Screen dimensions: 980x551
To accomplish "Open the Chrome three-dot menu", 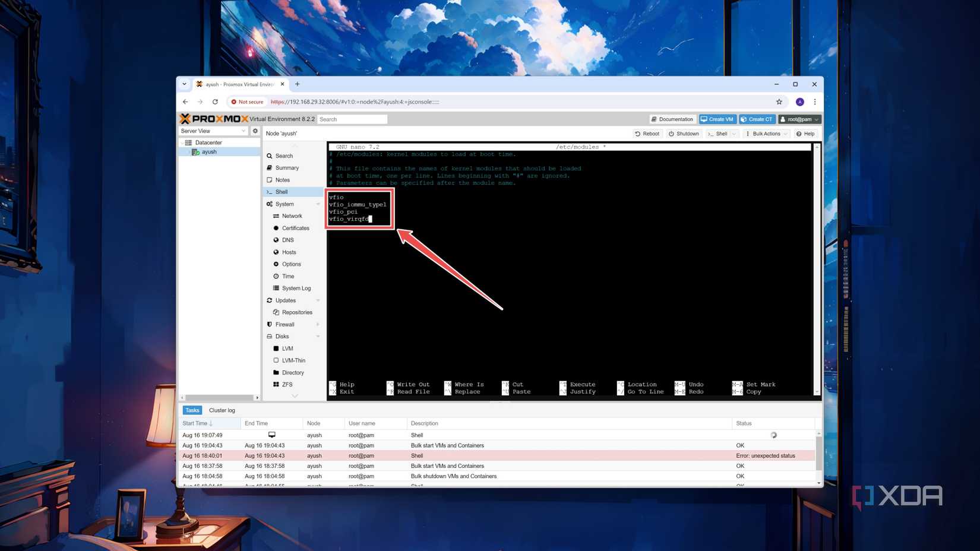I will coord(815,102).
